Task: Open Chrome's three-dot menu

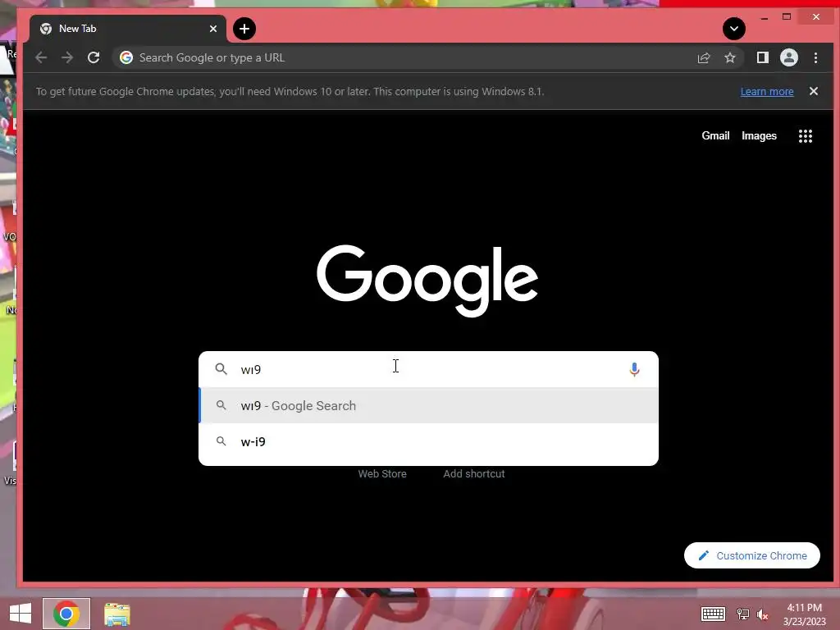Action: click(x=816, y=58)
